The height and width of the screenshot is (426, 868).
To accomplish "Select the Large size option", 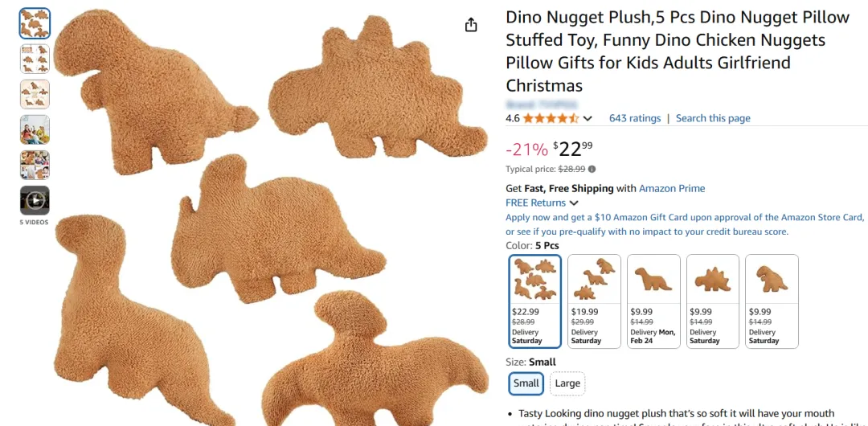I will 567,383.
